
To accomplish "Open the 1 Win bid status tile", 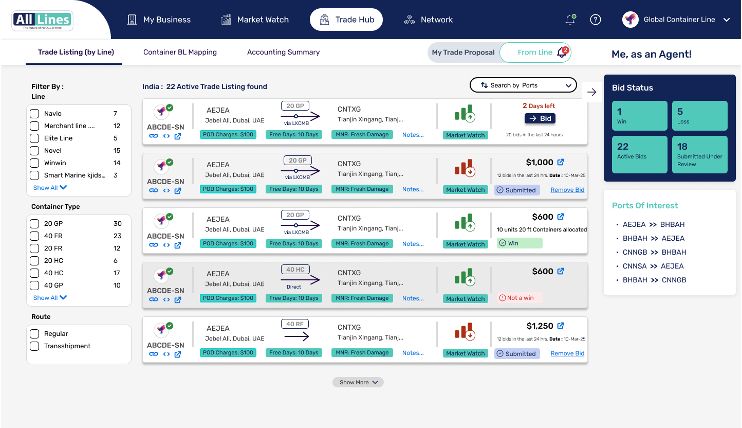I will coord(639,116).
